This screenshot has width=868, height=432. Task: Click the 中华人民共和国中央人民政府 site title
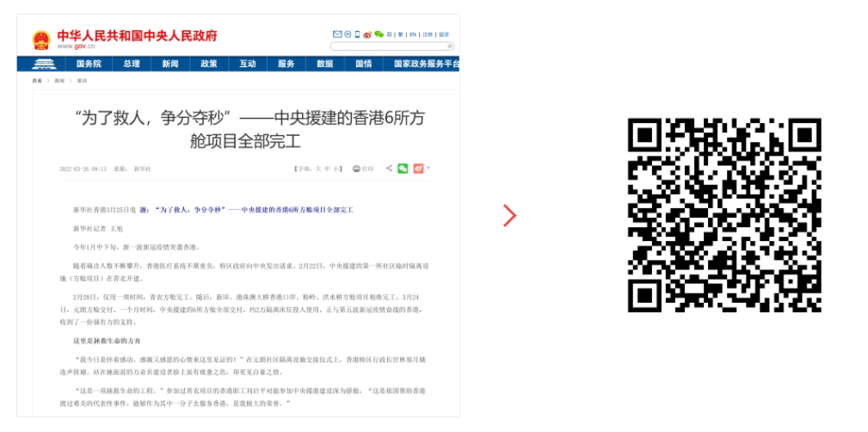138,36
